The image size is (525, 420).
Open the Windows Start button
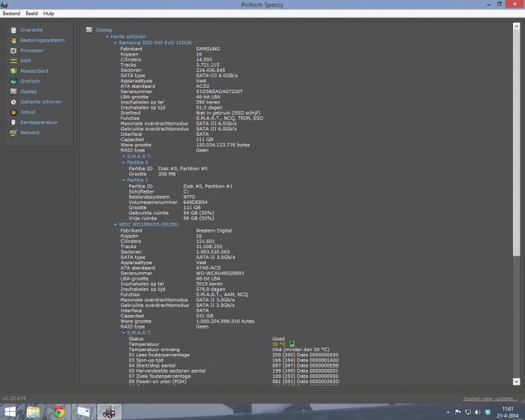click(10, 412)
